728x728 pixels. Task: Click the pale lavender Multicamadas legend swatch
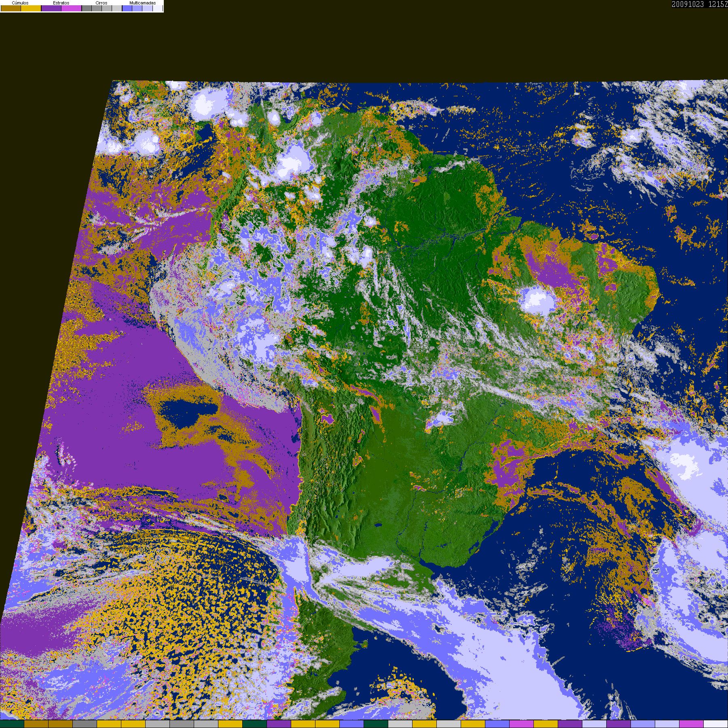click(148, 8)
